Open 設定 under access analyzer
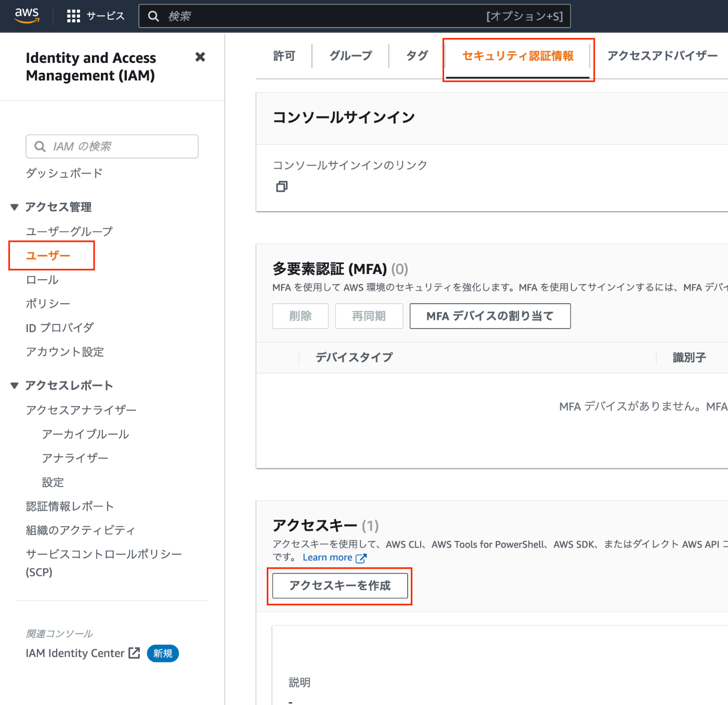This screenshot has width=728, height=705. pyautogui.click(x=53, y=482)
